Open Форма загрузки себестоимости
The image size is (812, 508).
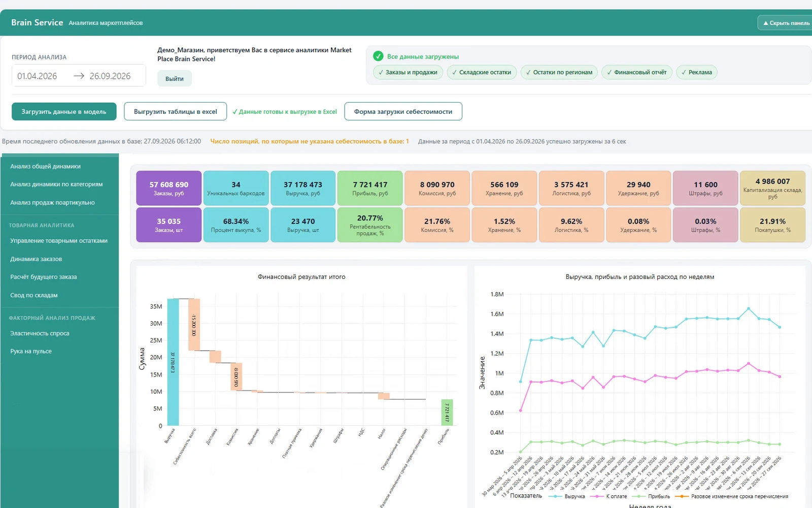point(403,112)
